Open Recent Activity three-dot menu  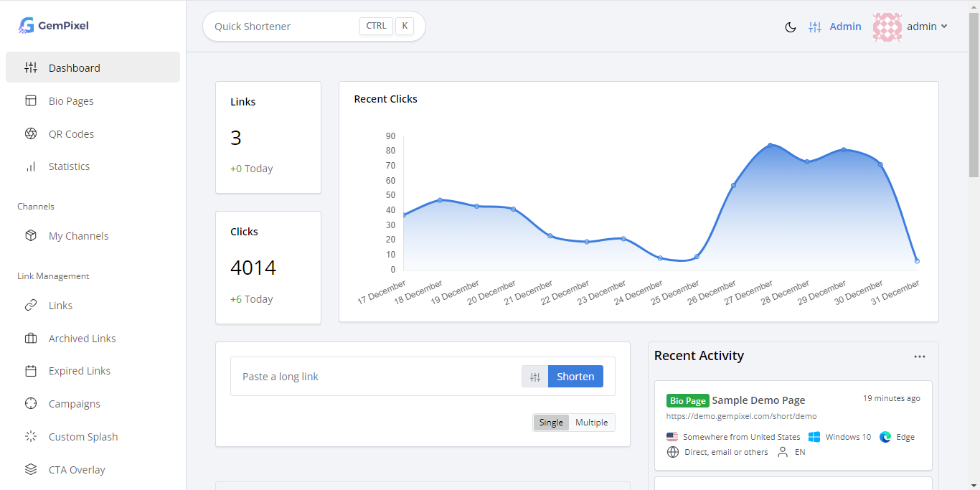[919, 357]
